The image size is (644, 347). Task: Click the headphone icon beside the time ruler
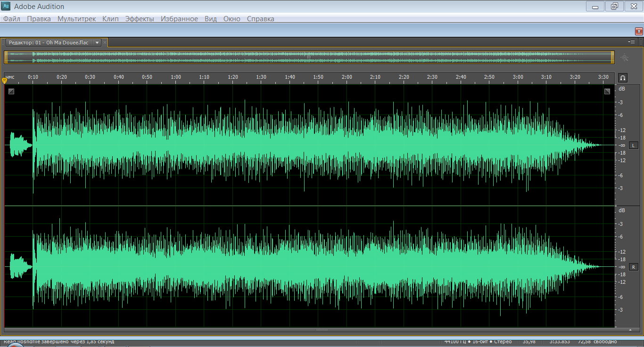tap(622, 78)
